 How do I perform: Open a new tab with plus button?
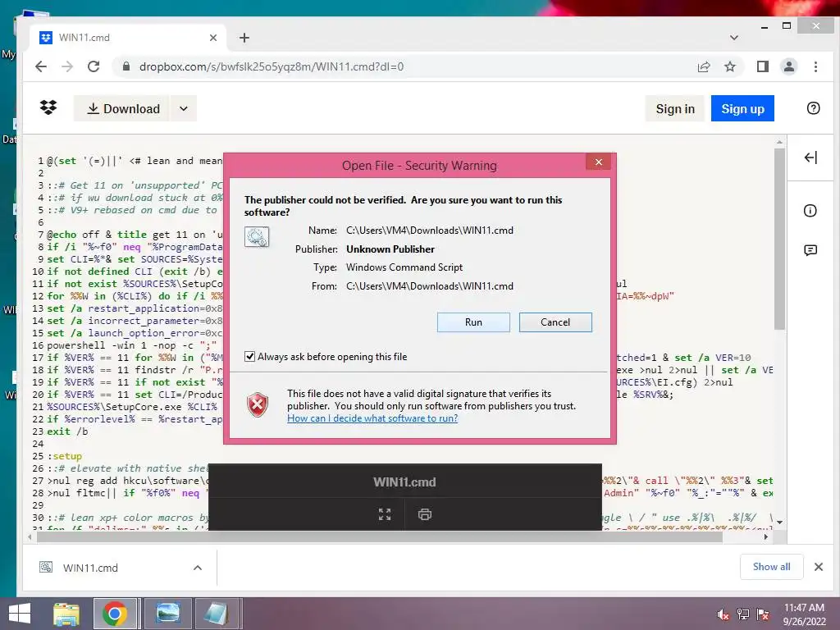pyautogui.click(x=244, y=38)
